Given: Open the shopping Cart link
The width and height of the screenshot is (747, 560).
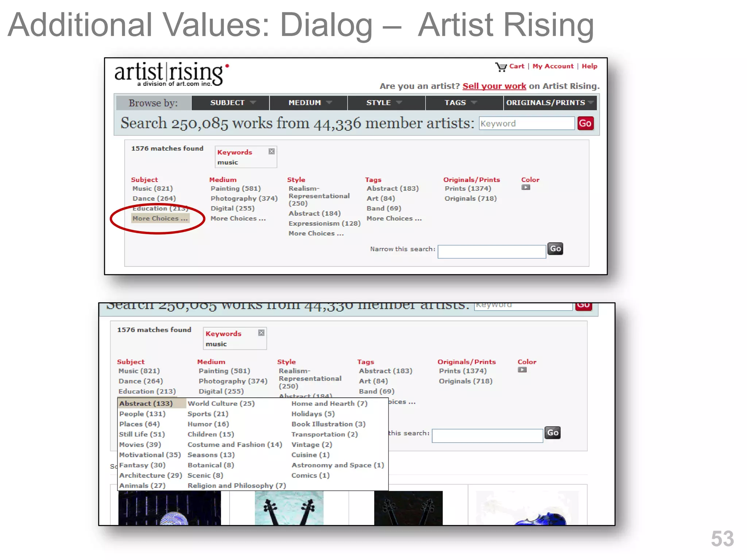Looking at the screenshot, I should pos(516,66).
